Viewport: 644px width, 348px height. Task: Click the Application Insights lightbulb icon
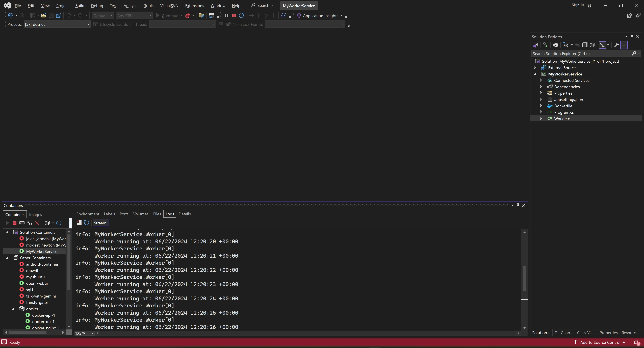[299, 15]
